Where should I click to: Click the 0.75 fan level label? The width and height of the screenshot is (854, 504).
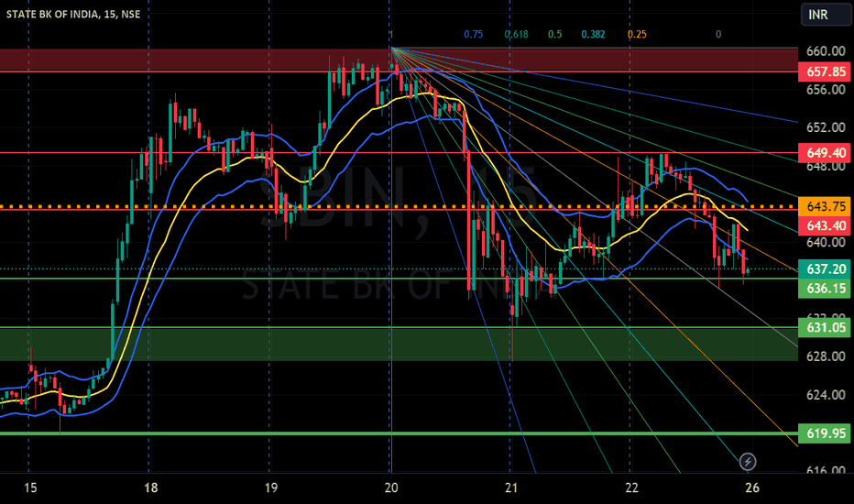pyautogui.click(x=474, y=34)
